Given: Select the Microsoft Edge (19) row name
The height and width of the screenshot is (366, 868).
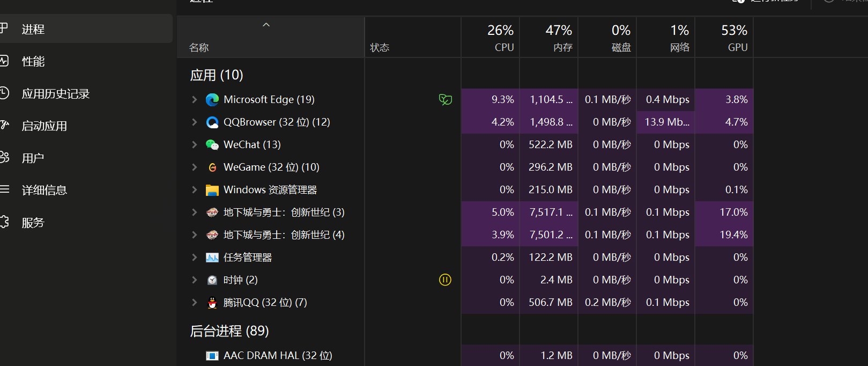Looking at the screenshot, I should click(269, 99).
